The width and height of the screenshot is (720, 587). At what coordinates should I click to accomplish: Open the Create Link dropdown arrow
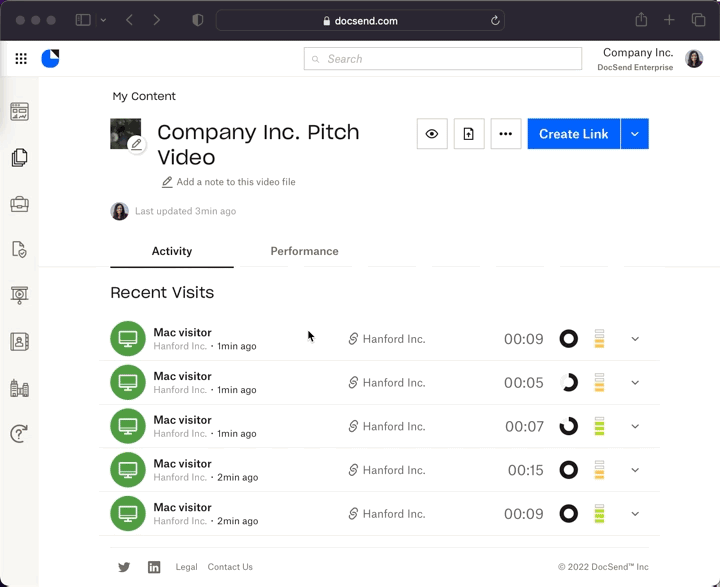635,134
